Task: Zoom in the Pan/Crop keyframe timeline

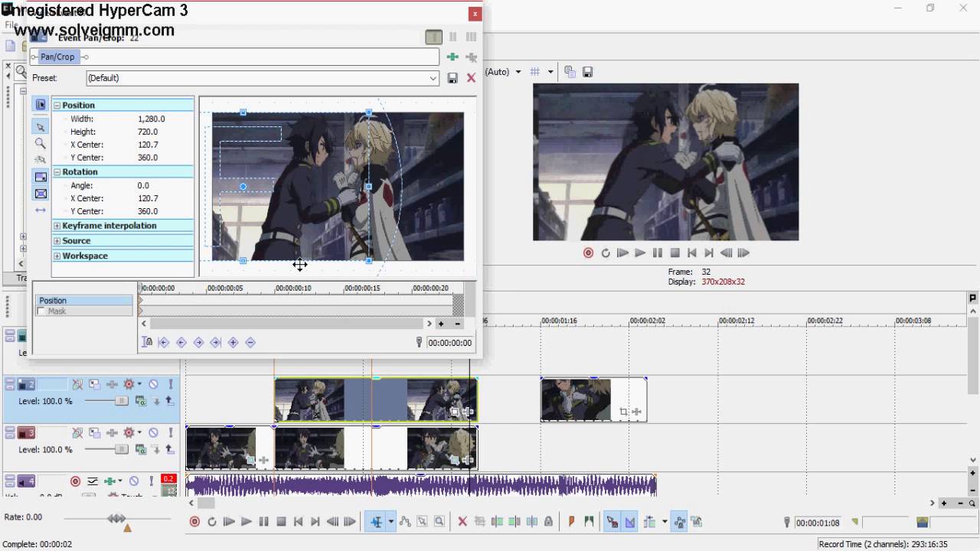Action: tap(441, 324)
